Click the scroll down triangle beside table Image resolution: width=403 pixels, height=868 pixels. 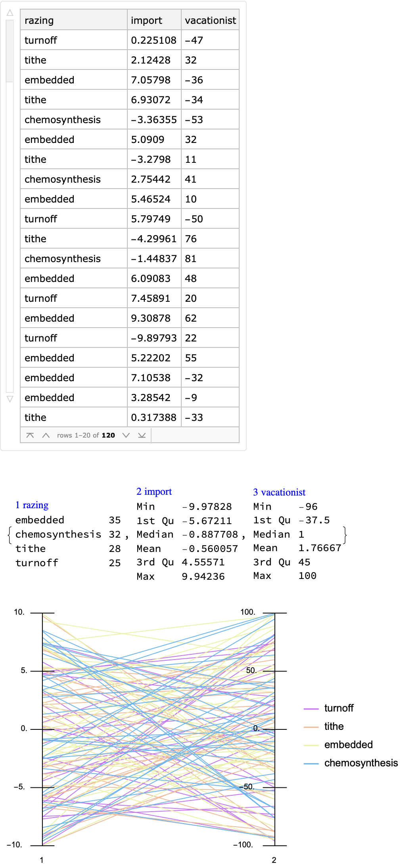tap(10, 399)
